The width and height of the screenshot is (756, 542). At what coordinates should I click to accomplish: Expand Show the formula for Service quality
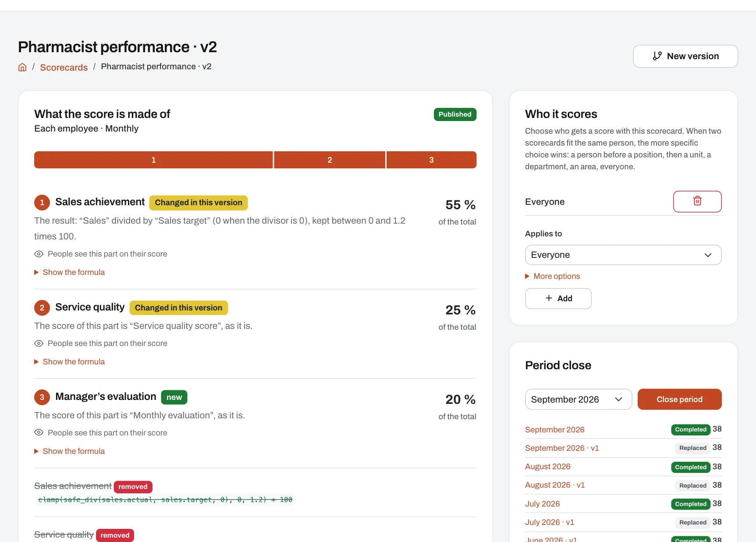(70, 362)
